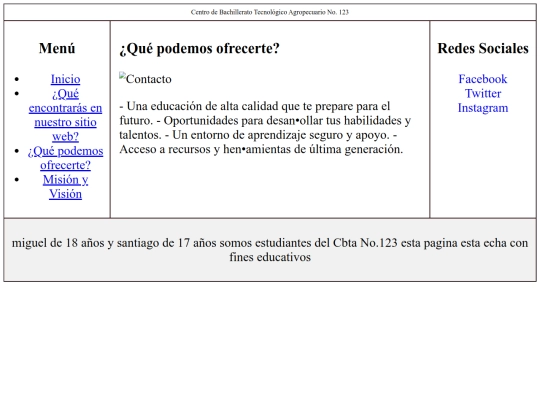Screen dimensions: 540x405
Task: Open the Twitter social link
Action: tap(483, 93)
